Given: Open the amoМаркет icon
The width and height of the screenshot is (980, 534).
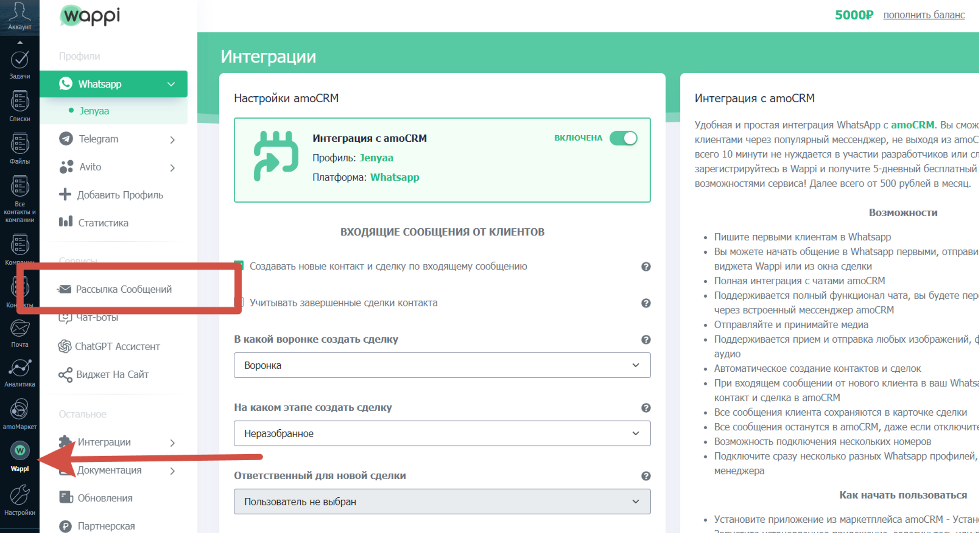Looking at the screenshot, I should tap(19, 414).
